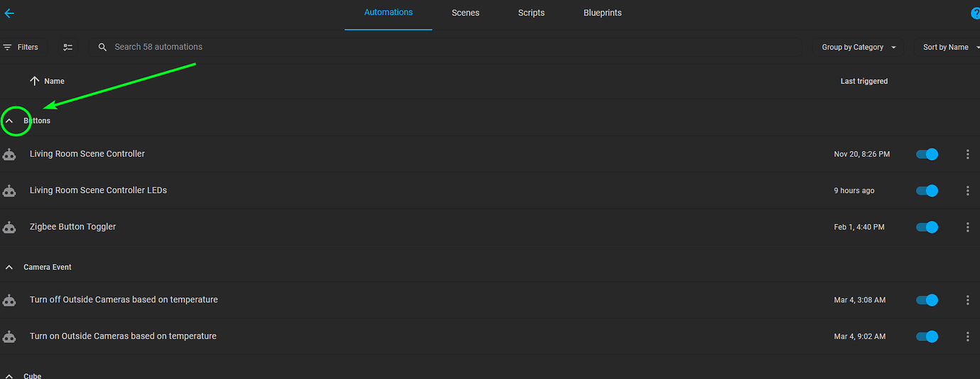Collapse the Cube category group
This screenshot has height=379, width=980.
(x=9, y=375)
